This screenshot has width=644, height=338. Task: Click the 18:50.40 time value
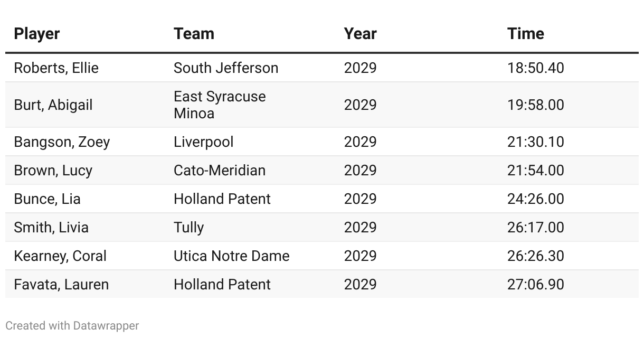[x=535, y=68]
